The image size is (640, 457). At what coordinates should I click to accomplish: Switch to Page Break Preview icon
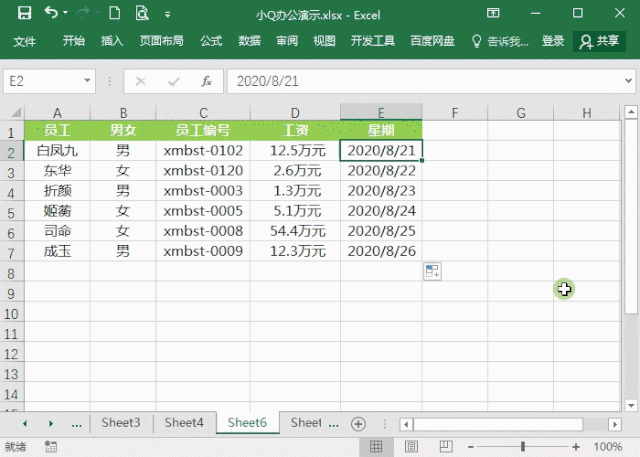[x=446, y=447]
